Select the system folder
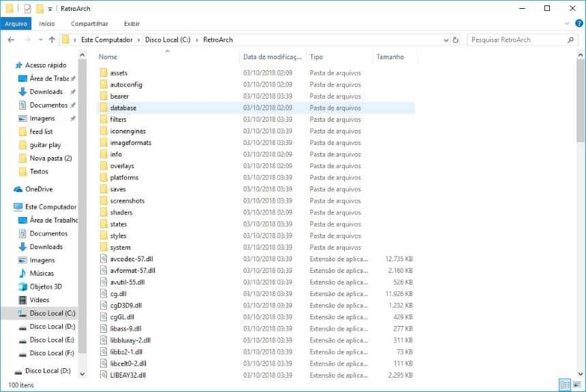 (120, 247)
